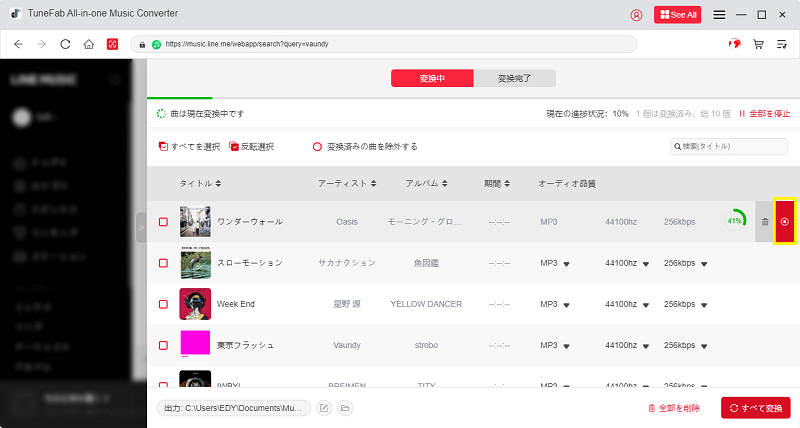
Task: Open MP3 format dropdown for Week End
Action: pyautogui.click(x=555, y=305)
